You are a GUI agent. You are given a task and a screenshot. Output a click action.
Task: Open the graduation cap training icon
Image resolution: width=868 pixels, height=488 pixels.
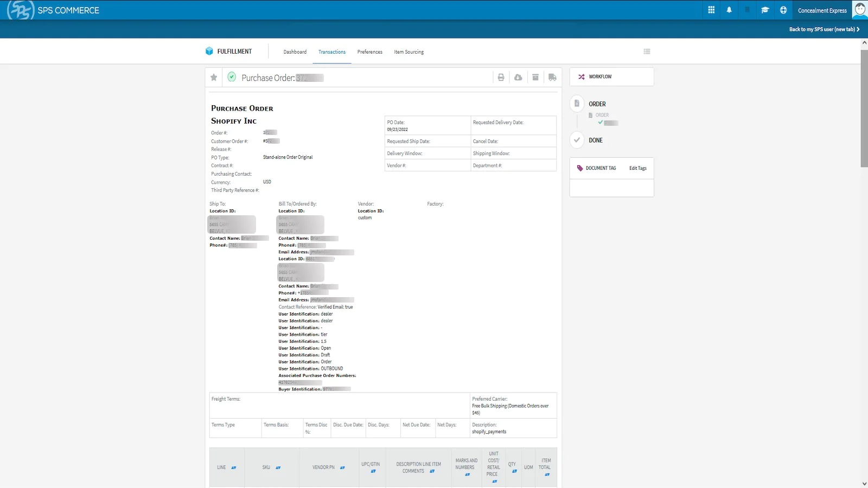[x=765, y=10]
